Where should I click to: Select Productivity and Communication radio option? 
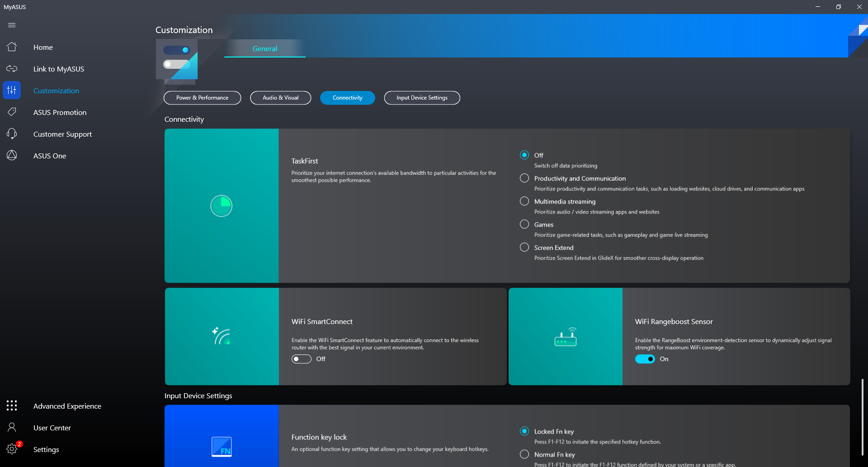coord(524,178)
